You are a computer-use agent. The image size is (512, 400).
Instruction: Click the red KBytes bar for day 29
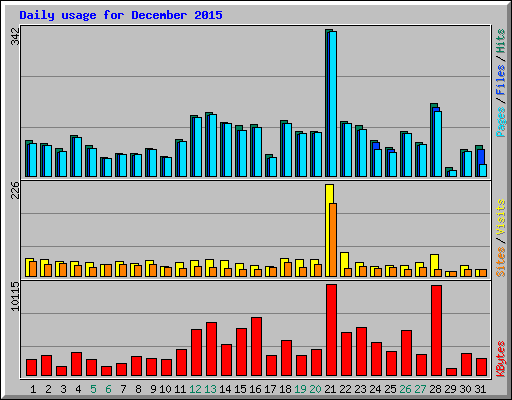coord(451,372)
